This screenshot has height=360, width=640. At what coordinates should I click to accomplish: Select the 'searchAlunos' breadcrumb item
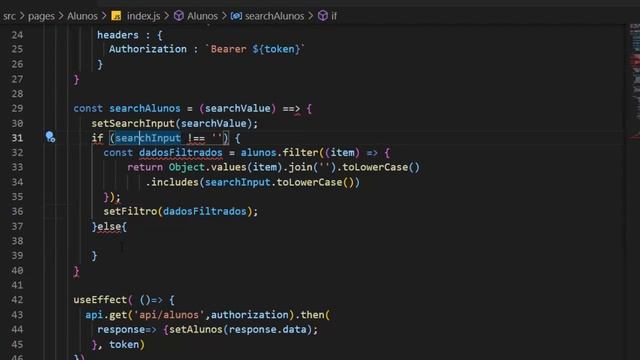pyautogui.click(x=274, y=16)
